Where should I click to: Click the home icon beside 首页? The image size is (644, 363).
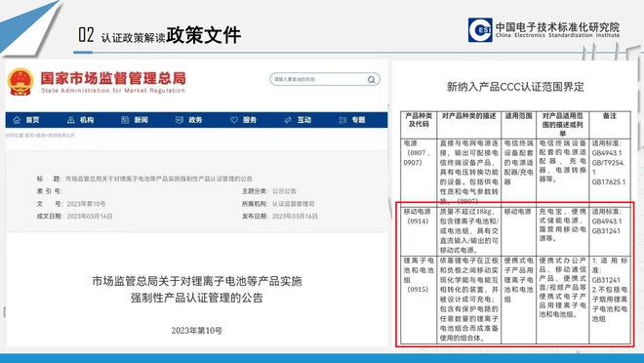(17, 120)
